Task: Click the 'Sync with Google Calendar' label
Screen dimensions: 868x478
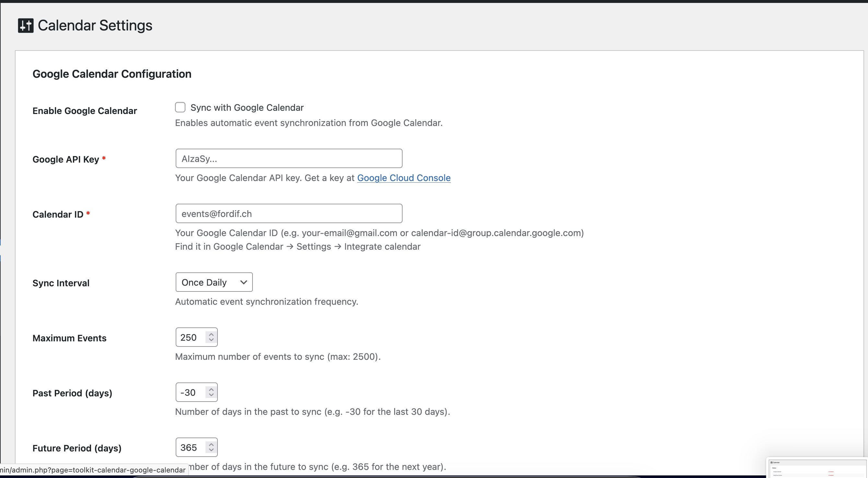Action: click(x=247, y=108)
